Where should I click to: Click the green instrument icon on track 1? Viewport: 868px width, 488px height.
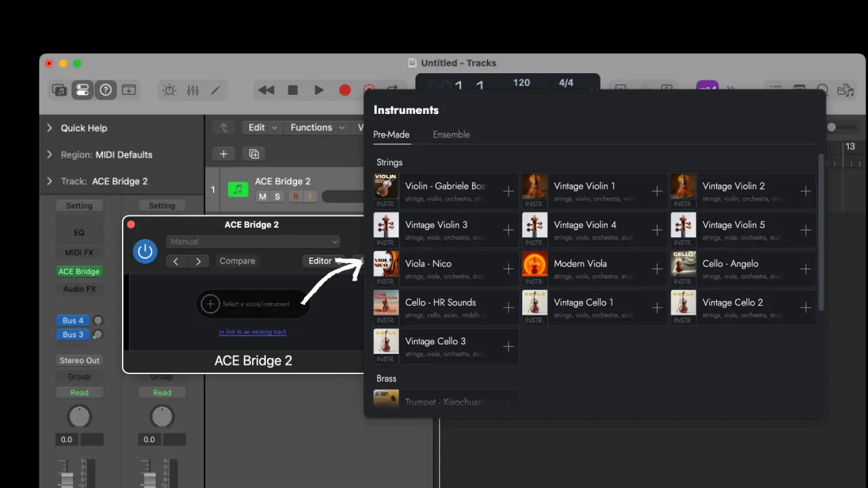pos(238,190)
